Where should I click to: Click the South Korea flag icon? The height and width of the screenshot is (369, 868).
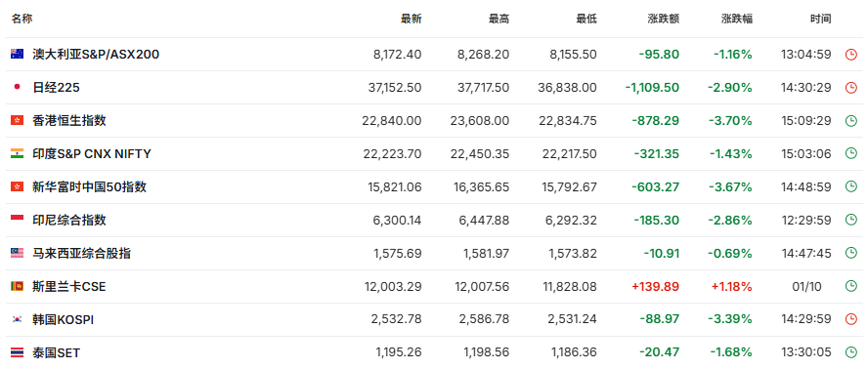click(17, 320)
